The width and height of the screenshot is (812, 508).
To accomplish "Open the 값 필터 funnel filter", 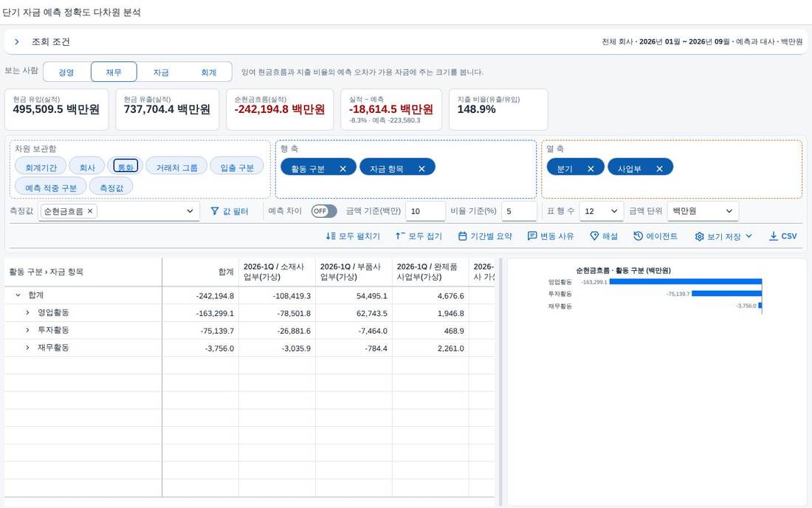I will 230,211.
